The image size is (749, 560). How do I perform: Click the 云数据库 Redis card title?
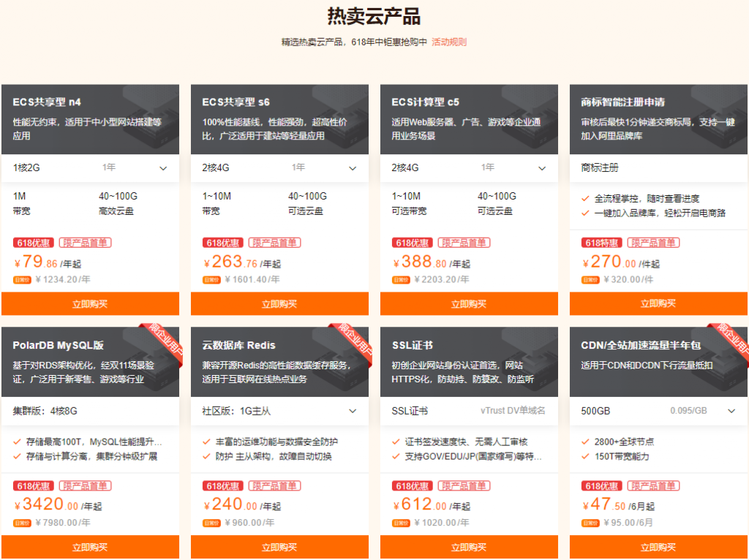click(x=239, y=345)
